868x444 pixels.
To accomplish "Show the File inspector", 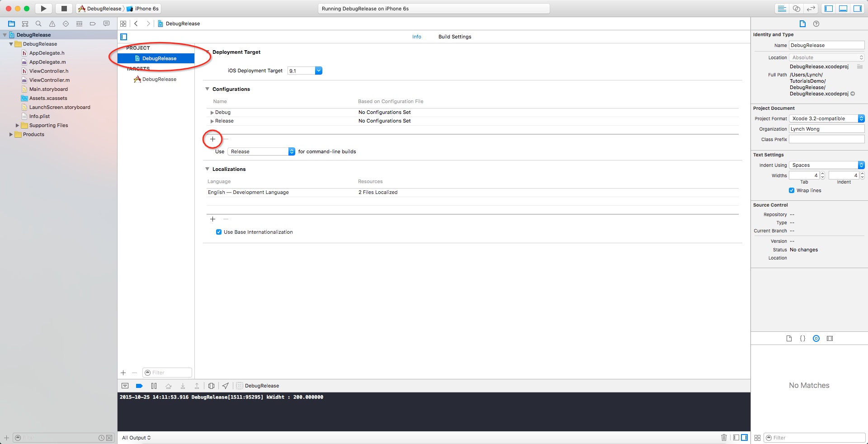I will click(x=802, y=24).
